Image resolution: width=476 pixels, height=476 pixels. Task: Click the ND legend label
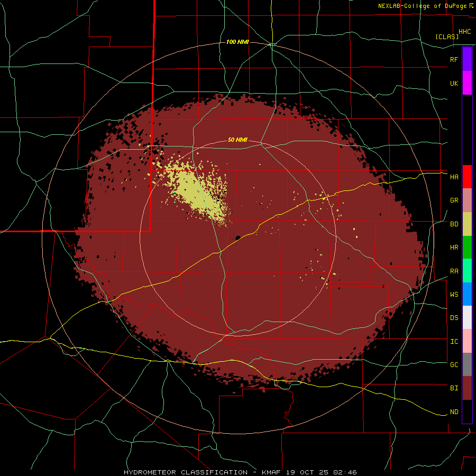point(454,412)
